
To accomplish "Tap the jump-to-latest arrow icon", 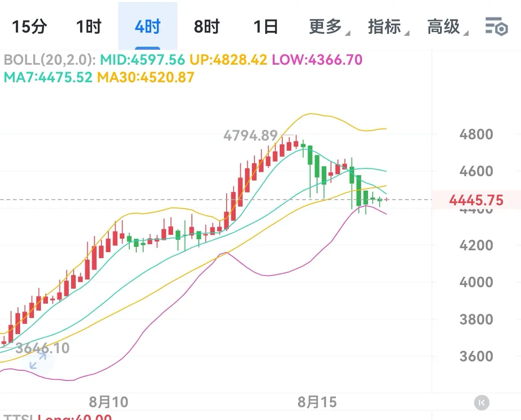I will tap(482, 402).
